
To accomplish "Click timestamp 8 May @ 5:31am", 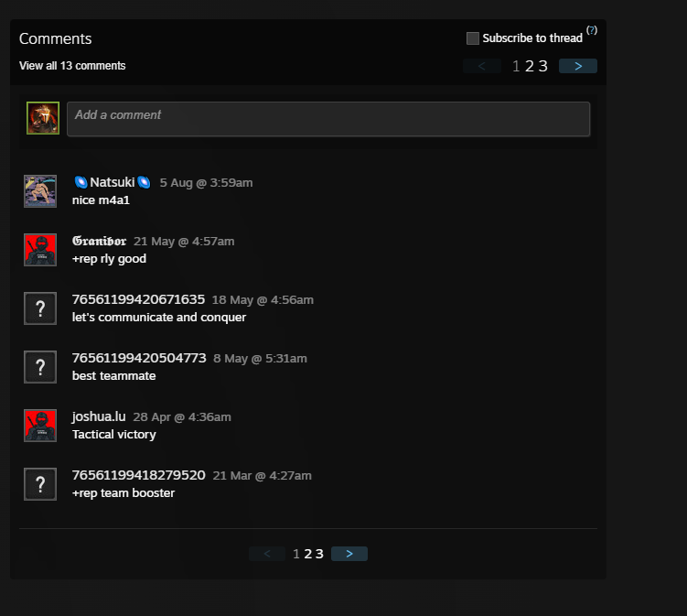I will [x=260, y=359].
